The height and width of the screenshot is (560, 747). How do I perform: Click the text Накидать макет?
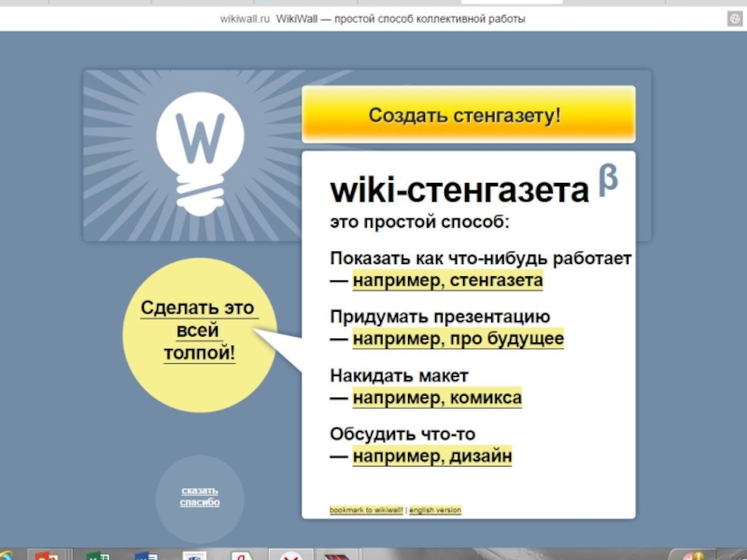click(399, 376)
